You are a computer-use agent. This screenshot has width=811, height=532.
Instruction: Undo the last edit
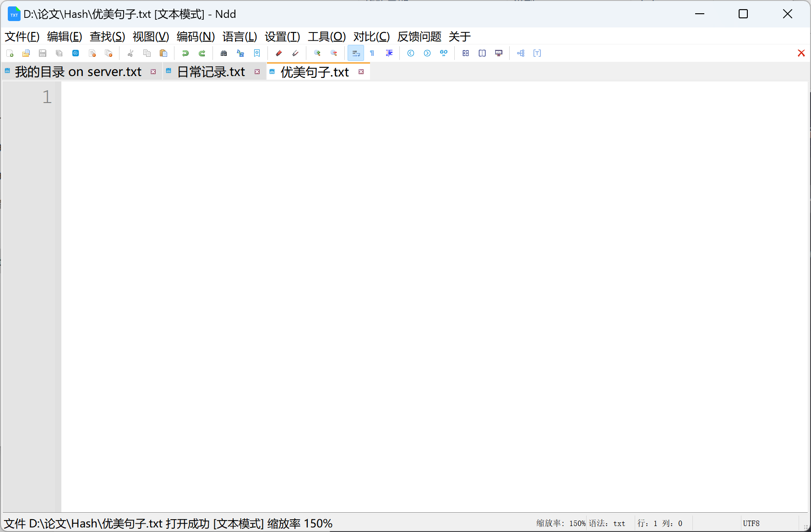[x=185, y=53]
